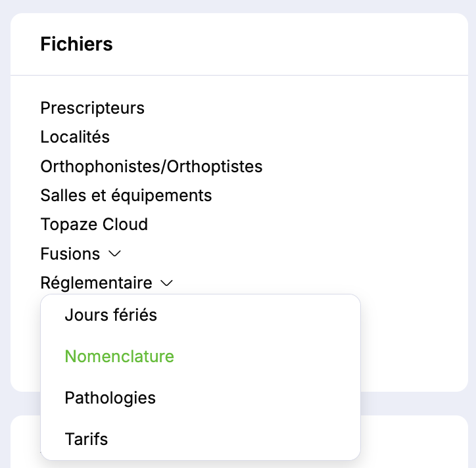The height and width of the screenshot is (468, 476).
Task: Collapse the Réglementaire chevron arrow
Action: [166, 283]
